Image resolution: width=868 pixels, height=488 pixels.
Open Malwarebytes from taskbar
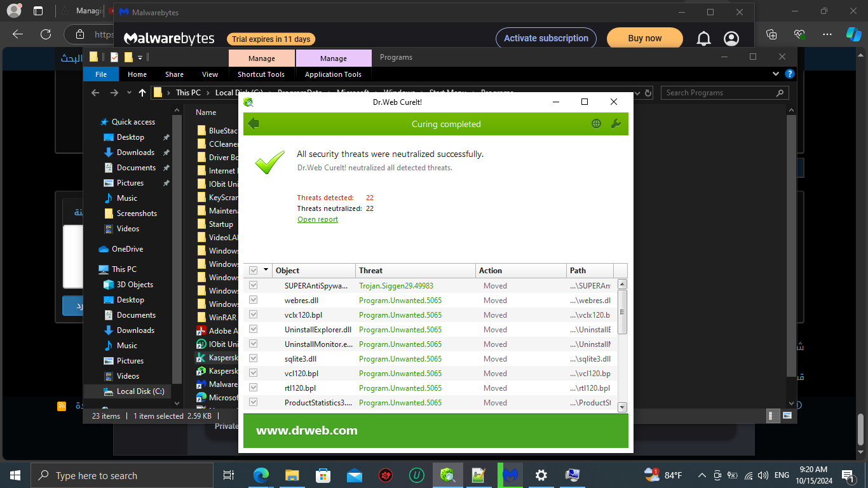[x=510, y=475]
